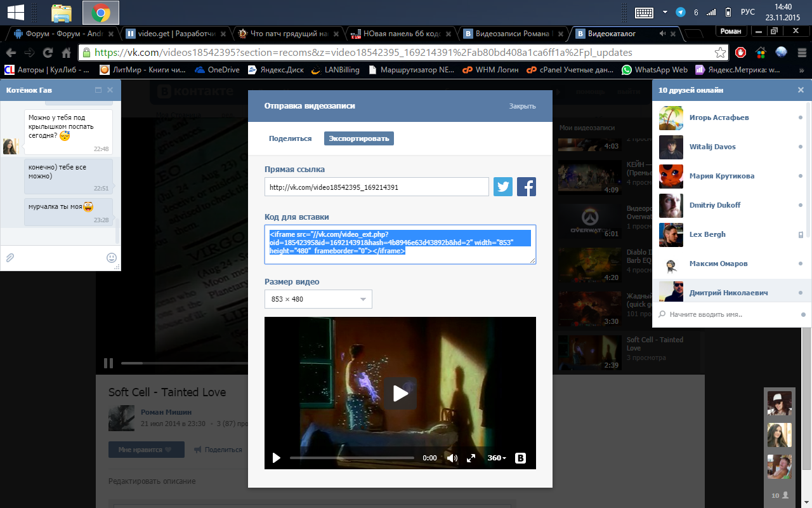Click the Мне нравится button
812x508 pixels.
pos(146,450)
